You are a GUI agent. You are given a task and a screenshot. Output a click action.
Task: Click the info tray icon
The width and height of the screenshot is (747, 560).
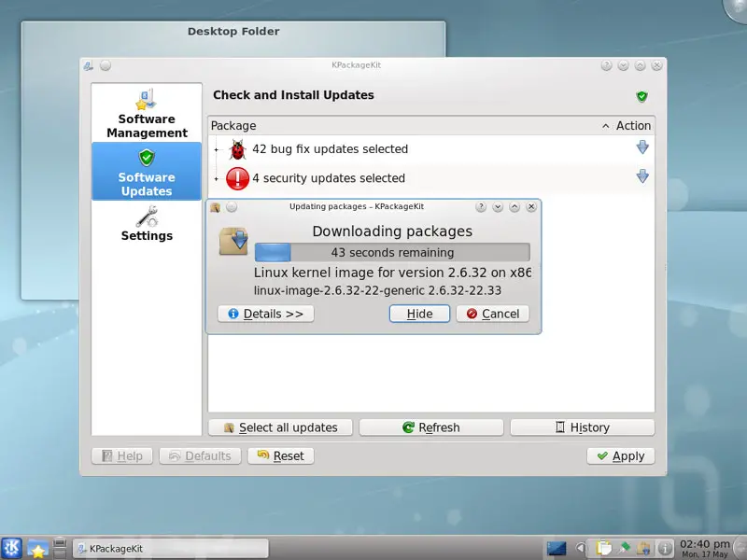tap(665, 549)
